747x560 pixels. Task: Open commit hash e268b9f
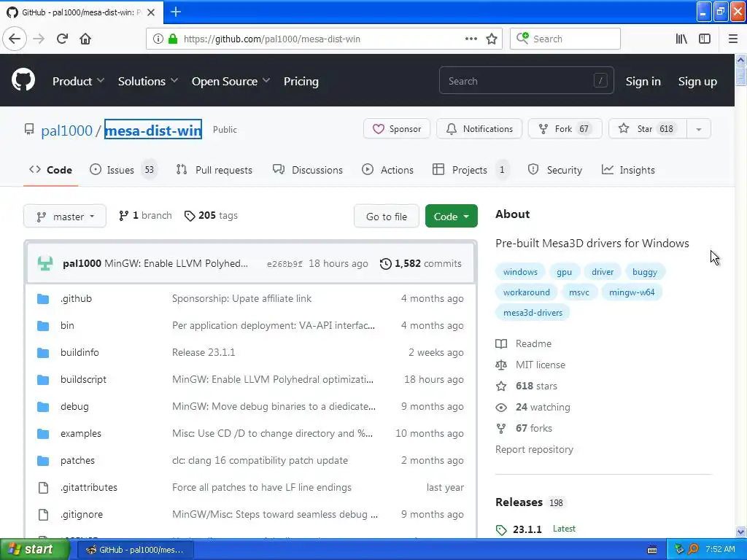pos(285,264)
